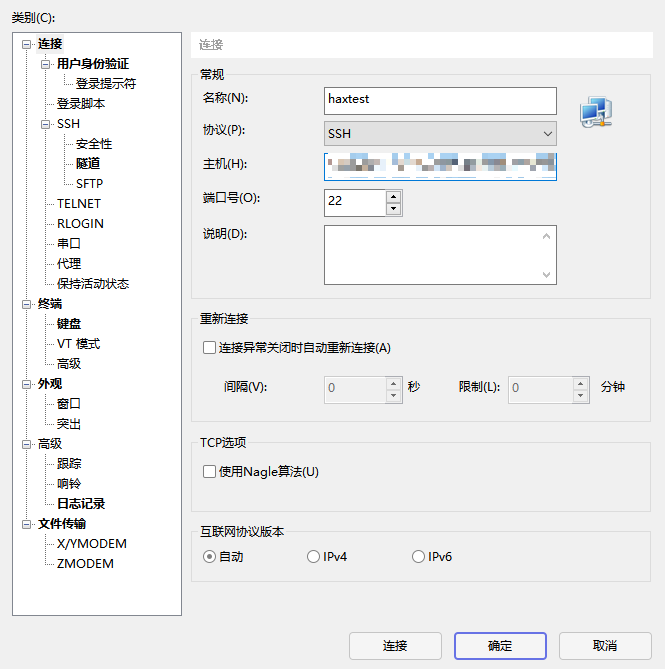This screenshot has height=669, width=665.
Task: Select TELNET tree item
Action: (79, 204)
